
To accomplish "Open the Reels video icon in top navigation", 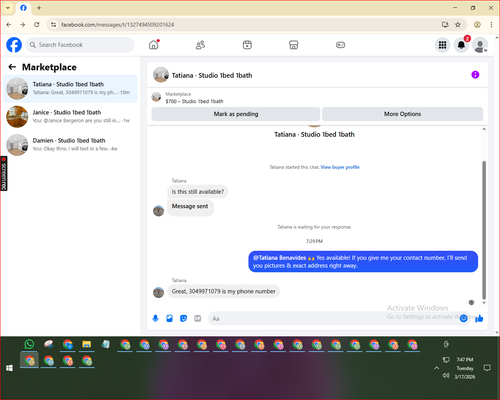I will pos(247,45).
